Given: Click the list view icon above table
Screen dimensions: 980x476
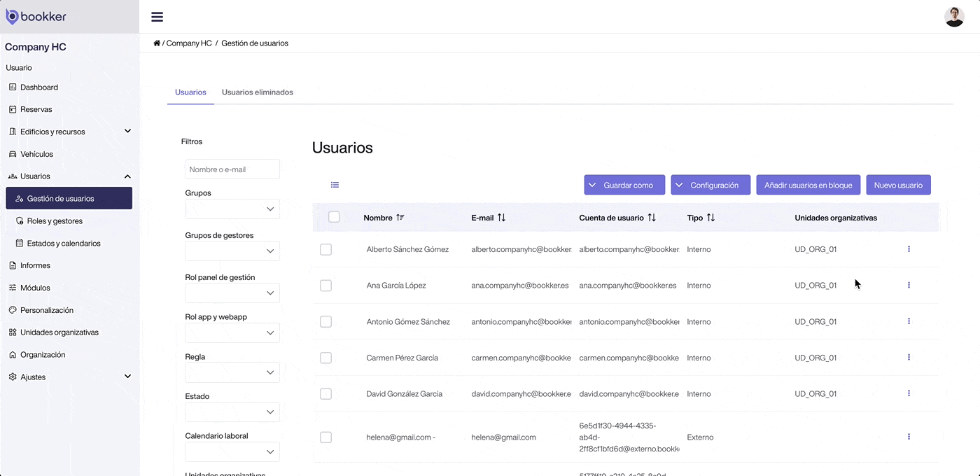Looking at the screenshot, I should click(335, 185).
